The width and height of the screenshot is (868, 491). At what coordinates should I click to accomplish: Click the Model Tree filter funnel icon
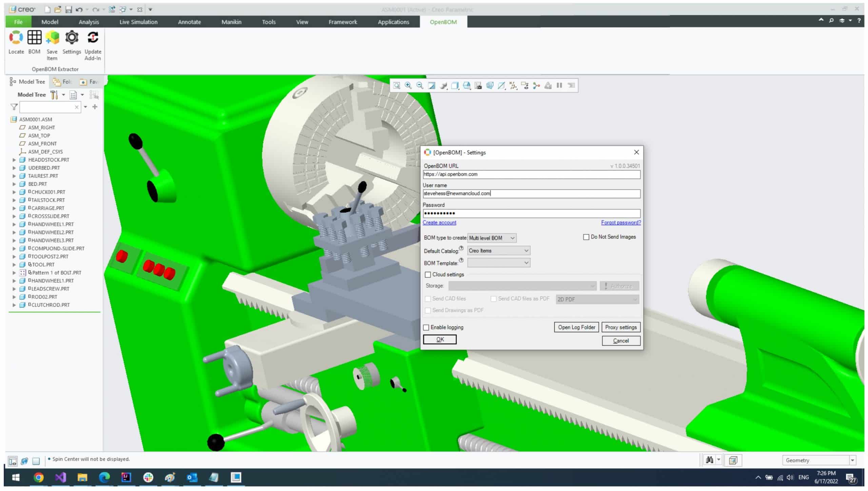(14, 107)
